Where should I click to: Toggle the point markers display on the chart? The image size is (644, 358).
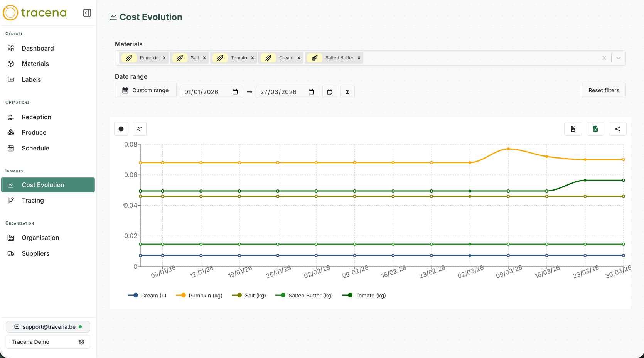click(x=121, y=129)
